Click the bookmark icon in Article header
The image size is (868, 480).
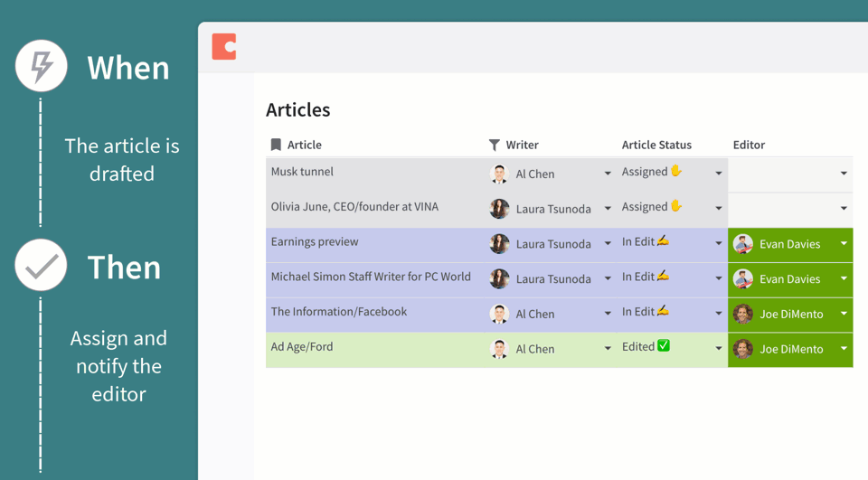276,145
